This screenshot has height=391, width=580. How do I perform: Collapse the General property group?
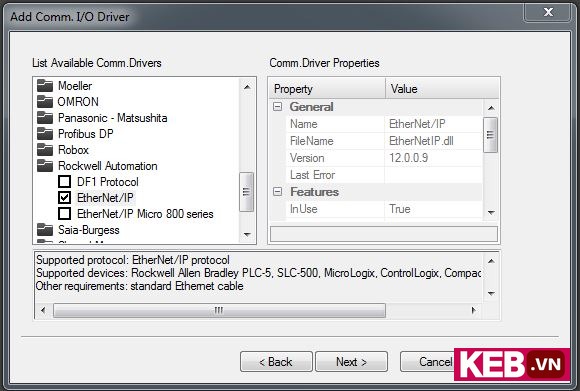coord(277,107)
